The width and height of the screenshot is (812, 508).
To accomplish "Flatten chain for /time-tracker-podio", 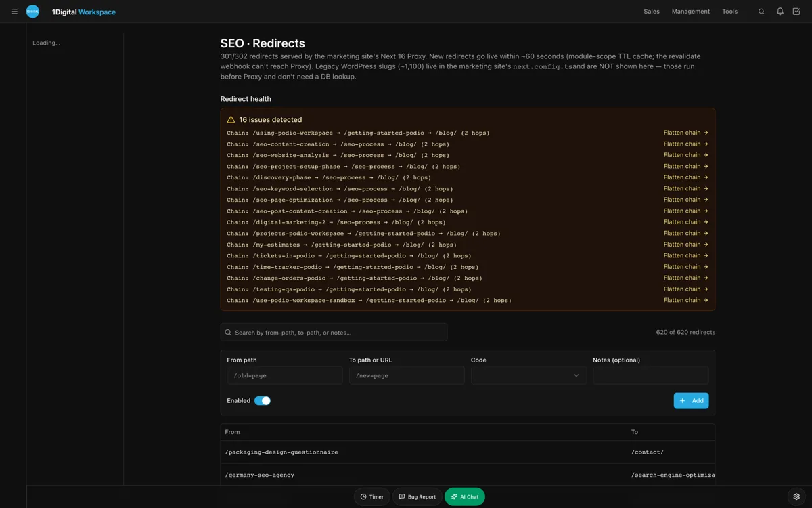I will point(685,267).
